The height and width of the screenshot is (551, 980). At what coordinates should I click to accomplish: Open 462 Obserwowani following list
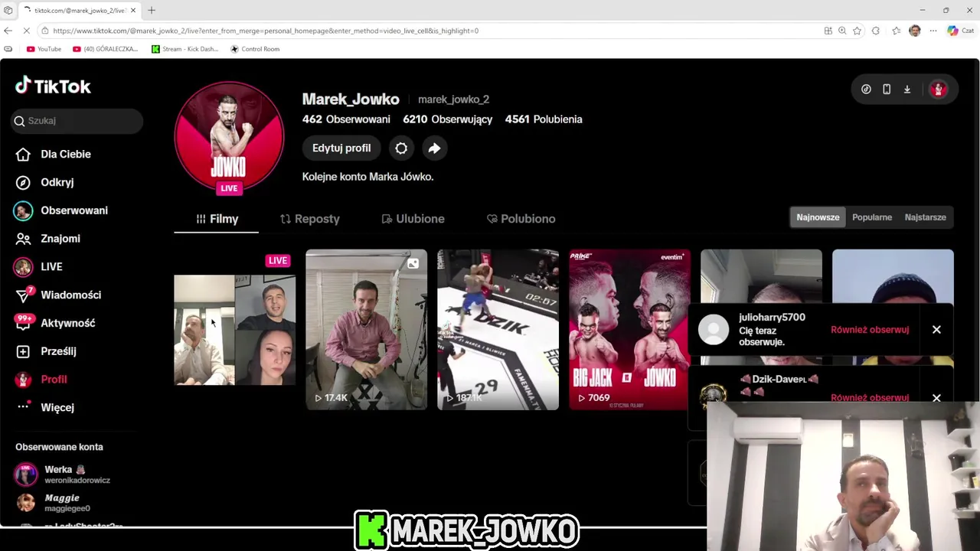[346, 119]
